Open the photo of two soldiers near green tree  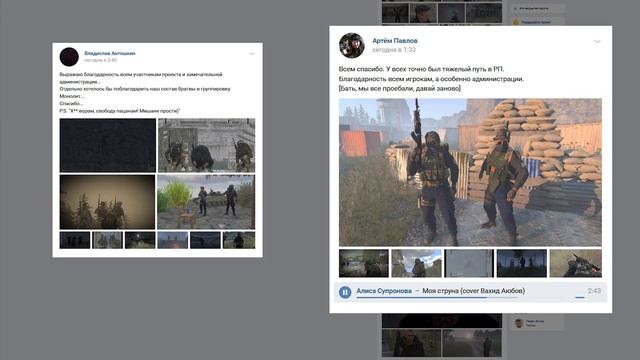pos(206,202)
